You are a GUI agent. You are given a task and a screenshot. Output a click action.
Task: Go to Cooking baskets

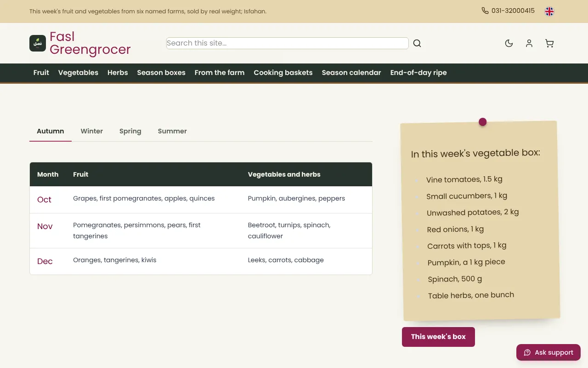(x=283, y=73)
